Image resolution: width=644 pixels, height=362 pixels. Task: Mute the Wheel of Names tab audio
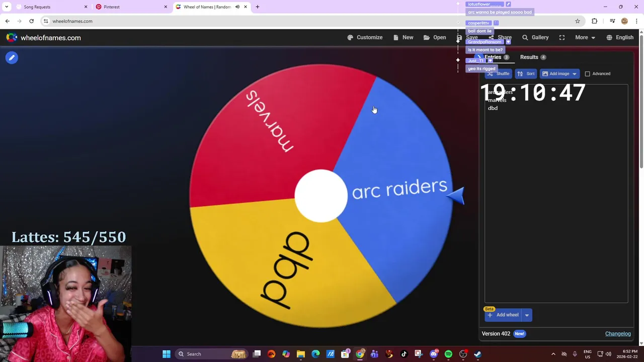click(x=237, y=7)
